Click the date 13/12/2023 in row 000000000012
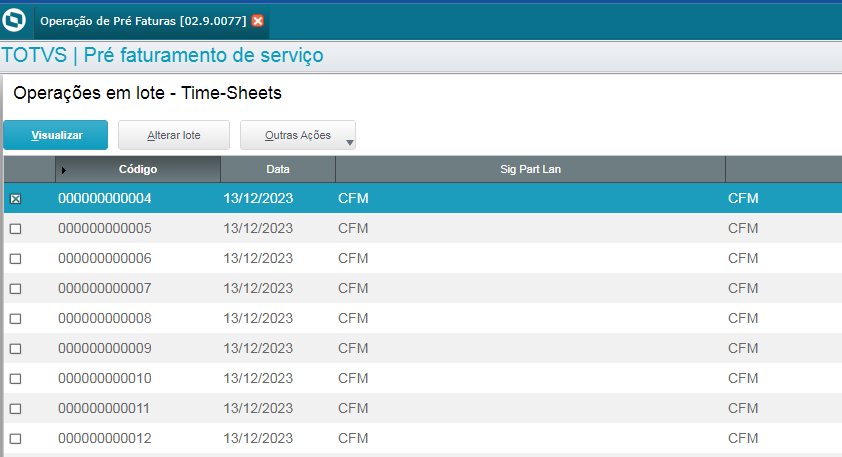842x457 pixels. click(x=258, y=438)
